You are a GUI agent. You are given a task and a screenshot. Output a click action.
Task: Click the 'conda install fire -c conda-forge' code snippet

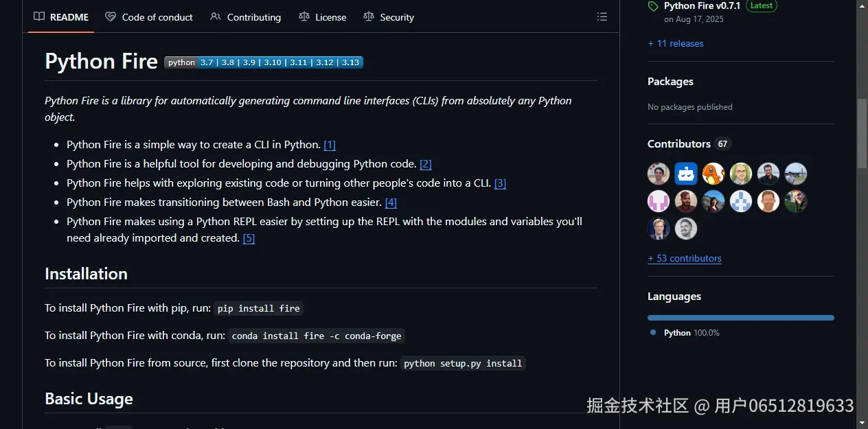317,336
